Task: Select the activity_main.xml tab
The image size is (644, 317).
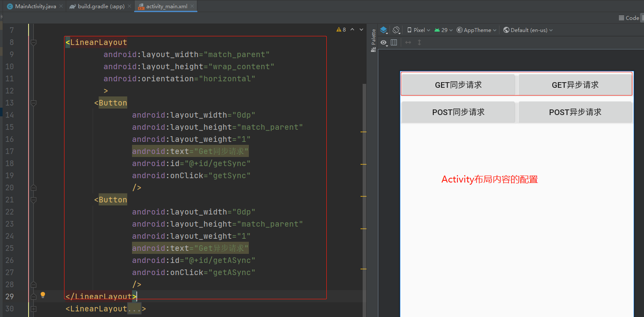Action: point(167,6)
